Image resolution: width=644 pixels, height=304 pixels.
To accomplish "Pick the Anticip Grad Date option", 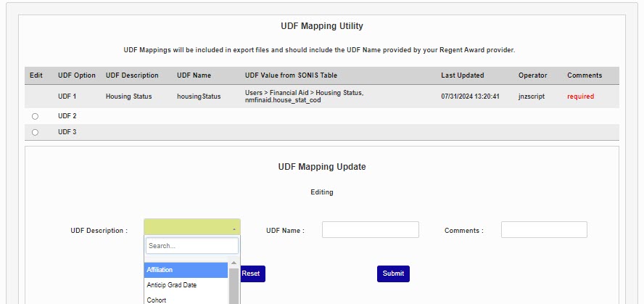I will (x=186, y=285).
